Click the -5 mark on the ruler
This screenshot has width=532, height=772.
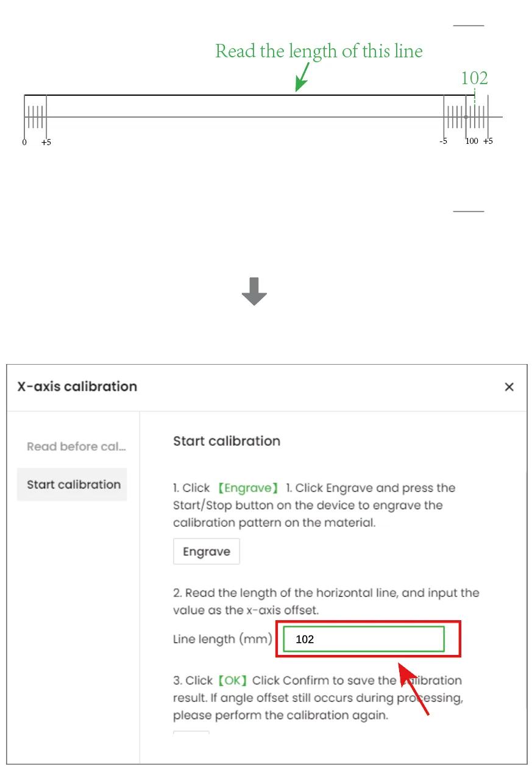coord(443,141)
